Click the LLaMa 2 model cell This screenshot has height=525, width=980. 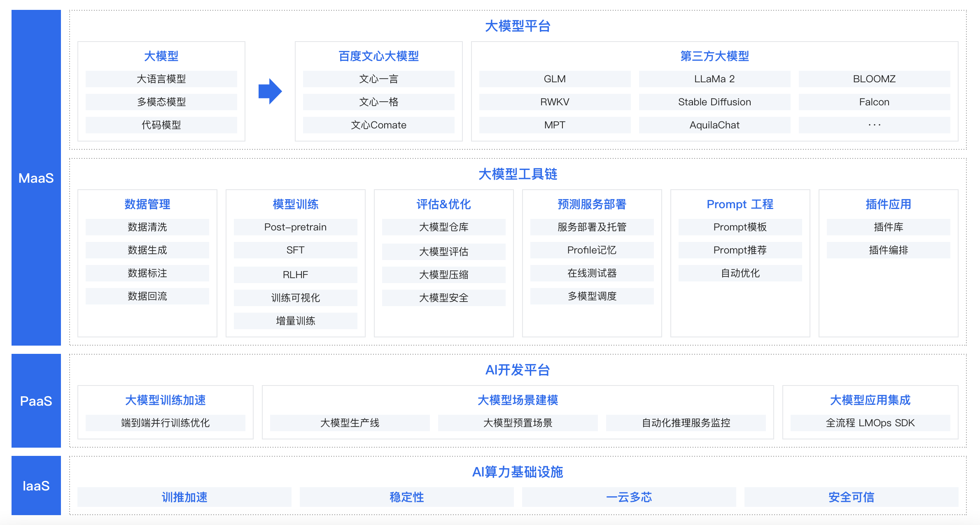tap(715, 79)
